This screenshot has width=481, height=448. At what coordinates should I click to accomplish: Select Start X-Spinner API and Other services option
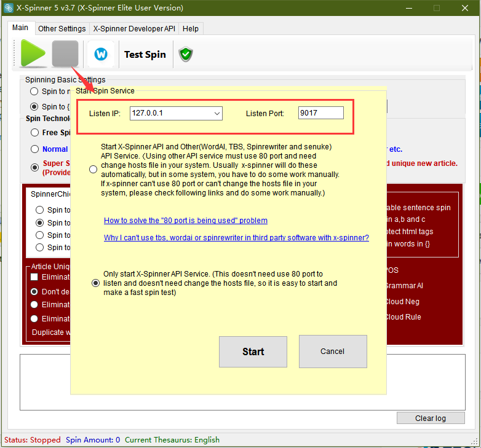pos(93,169)
